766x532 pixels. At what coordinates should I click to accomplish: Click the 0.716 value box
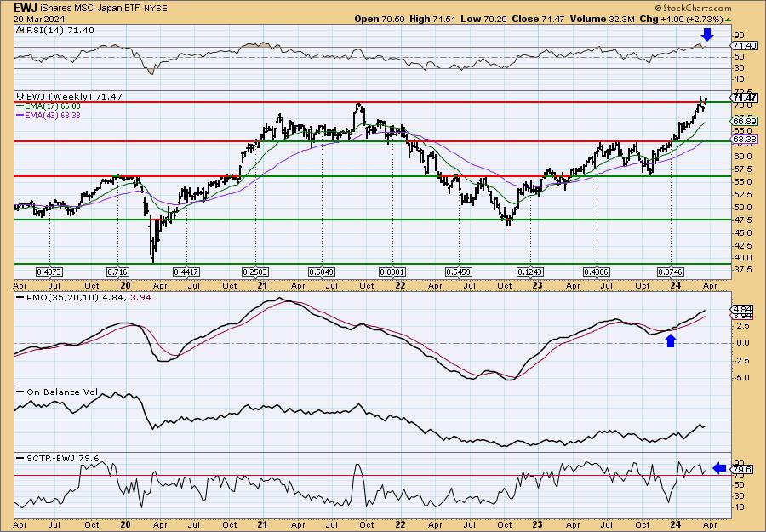117,272
